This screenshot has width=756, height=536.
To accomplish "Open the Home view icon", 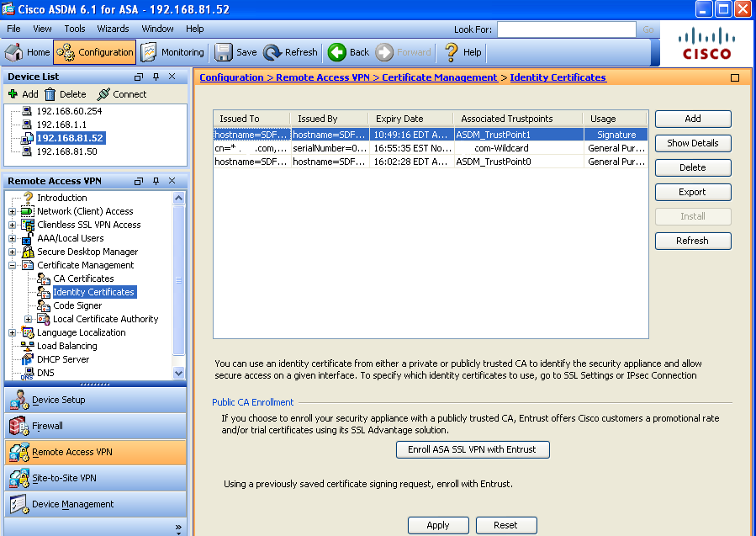I will [14, 52].
